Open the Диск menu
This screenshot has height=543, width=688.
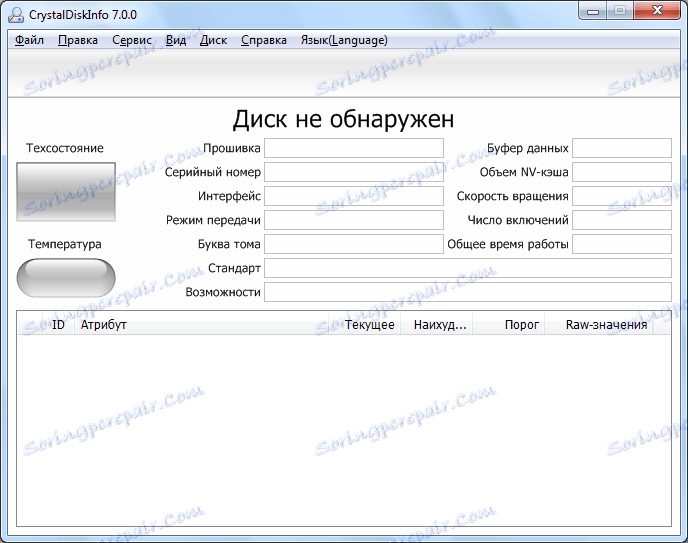click(x=213, y=40)
